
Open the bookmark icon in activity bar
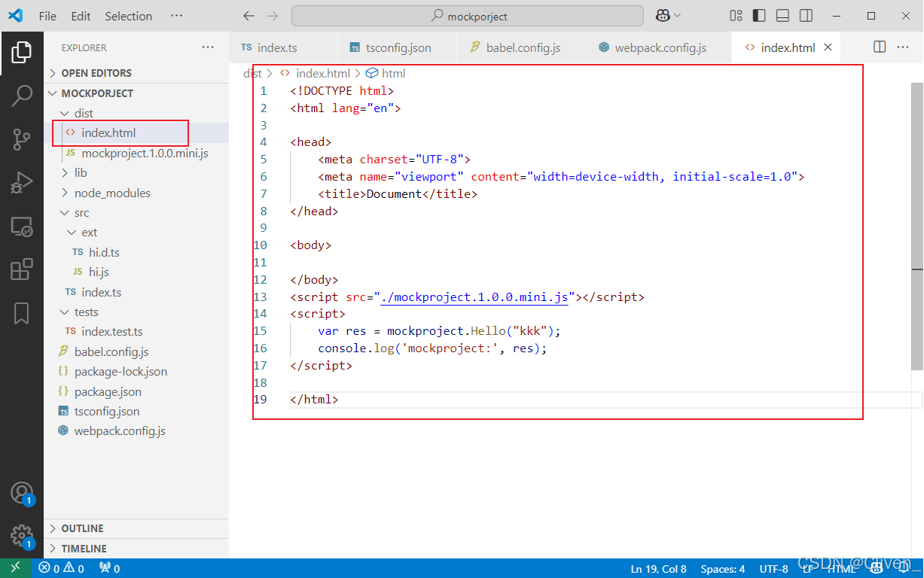[22, 313]
